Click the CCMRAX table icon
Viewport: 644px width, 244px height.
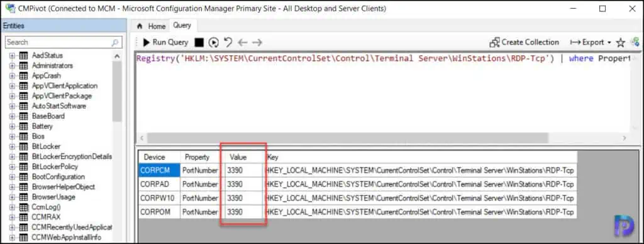pyautogui.click(x=23, y=217)
